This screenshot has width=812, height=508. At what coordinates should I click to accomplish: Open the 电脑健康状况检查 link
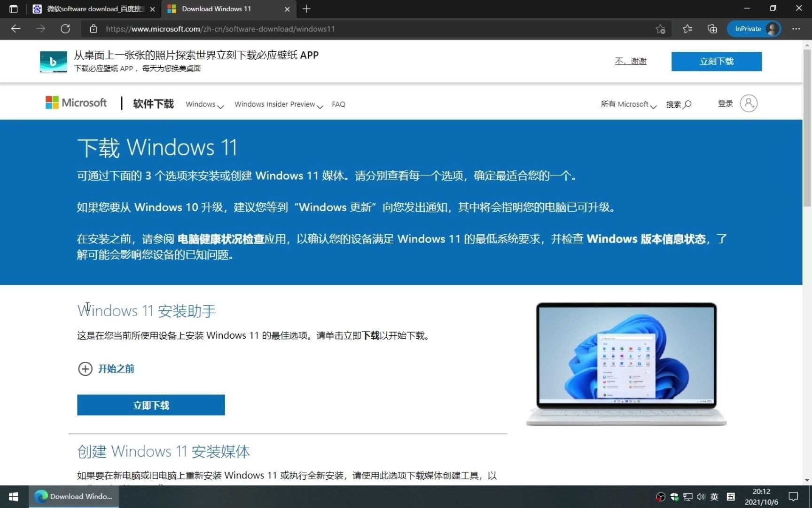[220, 239]
